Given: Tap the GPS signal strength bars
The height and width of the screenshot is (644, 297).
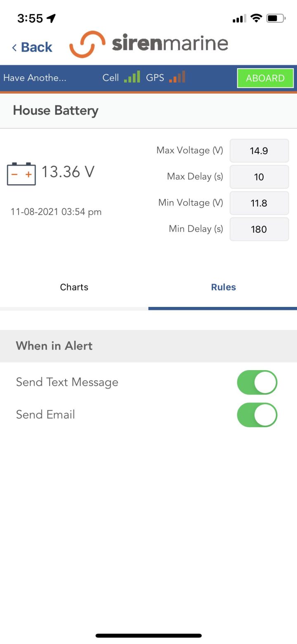Looking at the screenshot, I should tap(177, 77).
